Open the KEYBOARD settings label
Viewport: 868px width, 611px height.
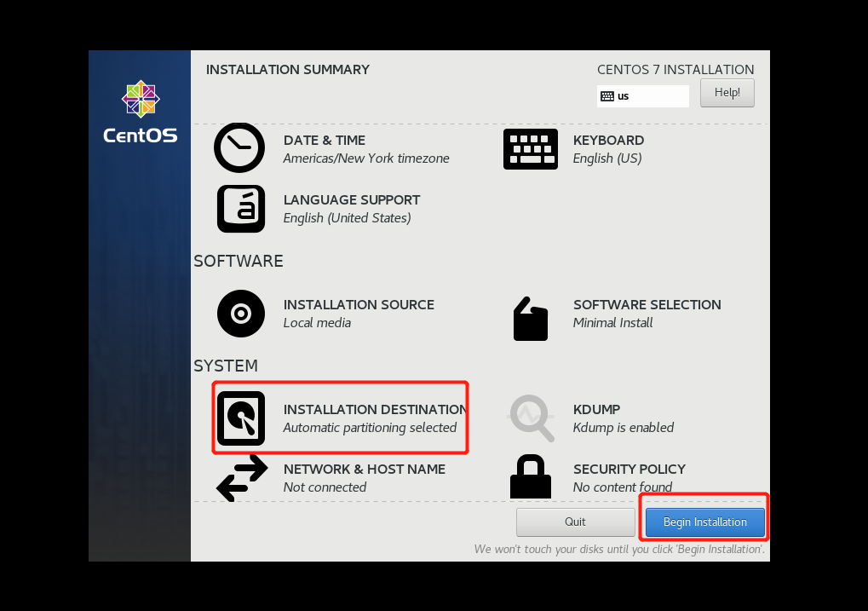608,141
